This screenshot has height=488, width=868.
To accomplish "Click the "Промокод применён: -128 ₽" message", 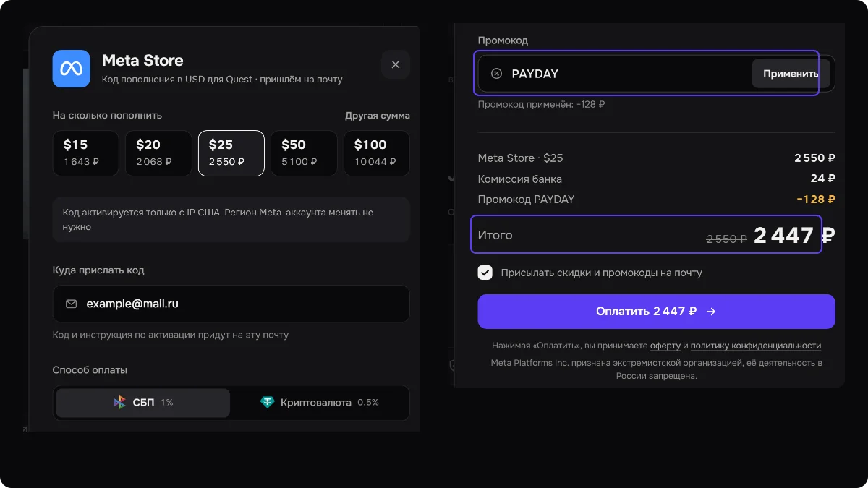I will point(541,105).
